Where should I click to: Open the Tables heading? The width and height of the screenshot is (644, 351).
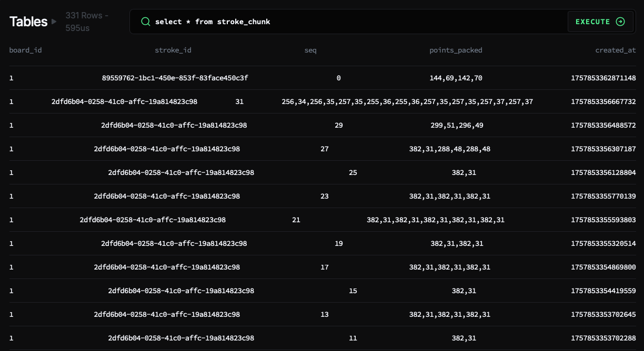click(28, 22)
